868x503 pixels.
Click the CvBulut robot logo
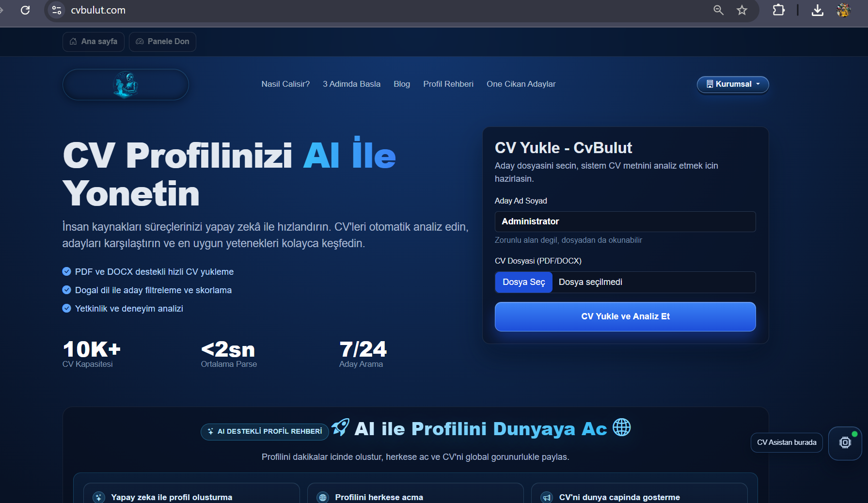126,85
